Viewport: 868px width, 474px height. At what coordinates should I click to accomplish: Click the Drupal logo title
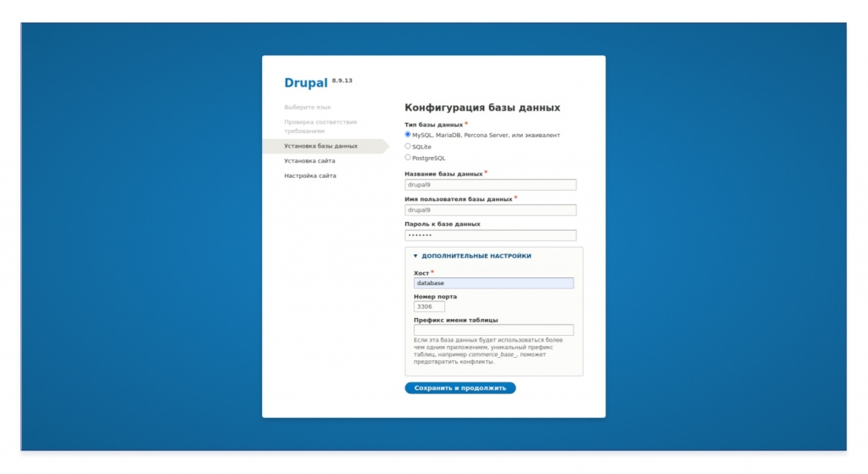point(305,83)
